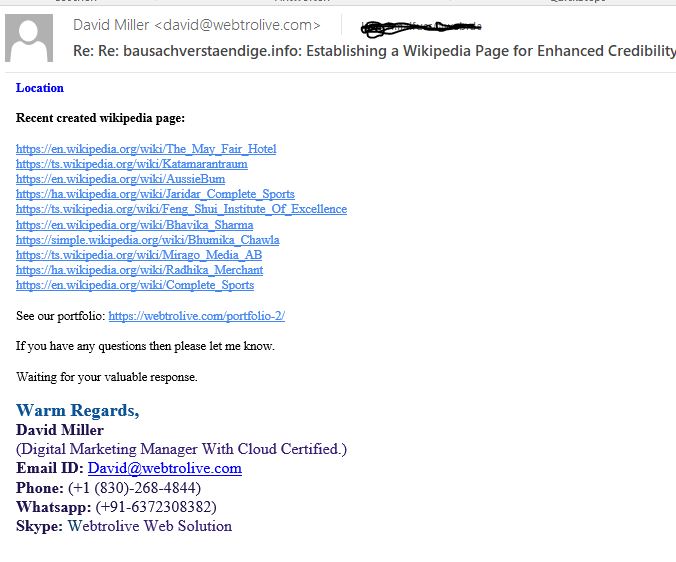The height and width of the screenshot is (562, 676).
Task: Click the sender avatar placeholder icon
Action: [x=29, y=38]
